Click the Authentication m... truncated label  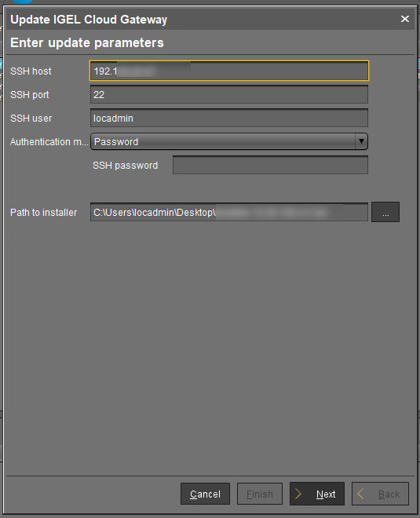click(49, 142)
